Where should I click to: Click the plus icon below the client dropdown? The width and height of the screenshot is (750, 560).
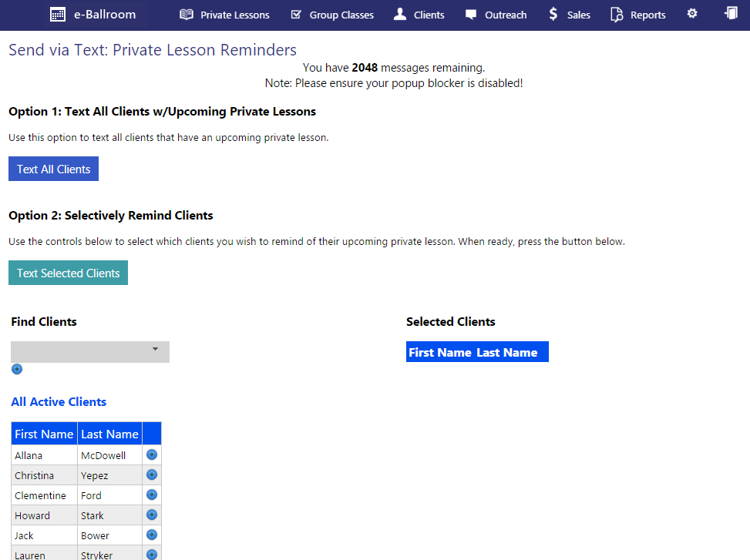click(x=16, y=369)
